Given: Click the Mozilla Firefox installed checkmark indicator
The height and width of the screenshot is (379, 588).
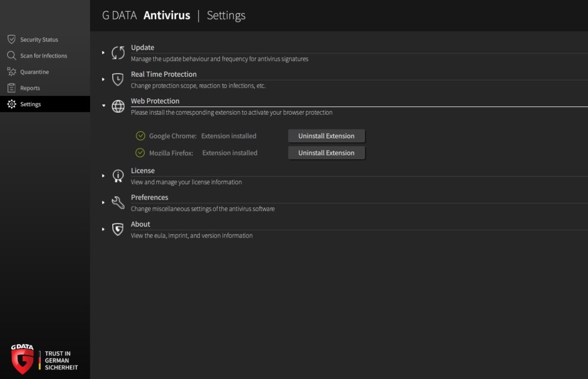Looking at the screenshot, I should [x=140, y=153].
